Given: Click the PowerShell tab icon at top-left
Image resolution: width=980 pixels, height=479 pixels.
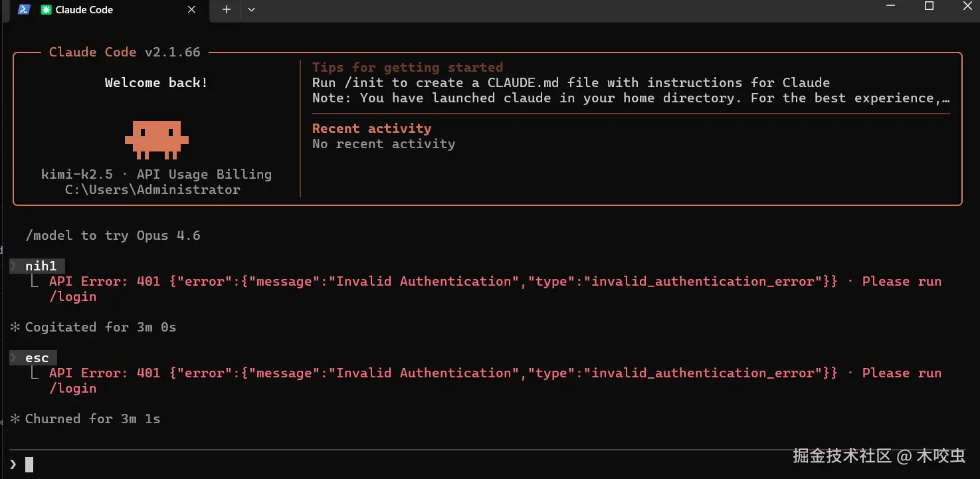Looking at the screenshot, I should point(24,9).
